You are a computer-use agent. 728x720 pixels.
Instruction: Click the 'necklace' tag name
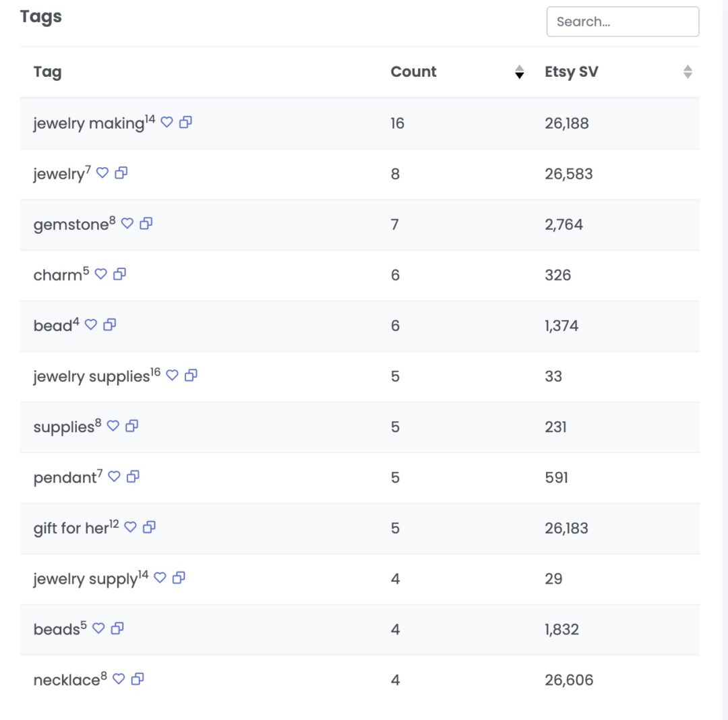pos(66,680)
